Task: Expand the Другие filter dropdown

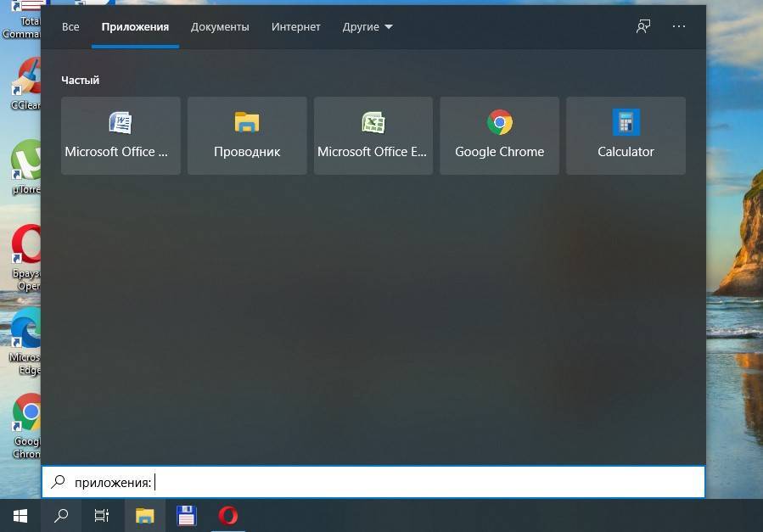Action: click(367, 26)
